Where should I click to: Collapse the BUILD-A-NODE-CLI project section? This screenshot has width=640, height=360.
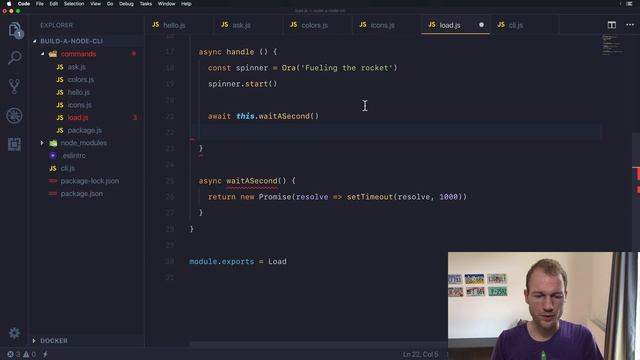click(35, 41)
